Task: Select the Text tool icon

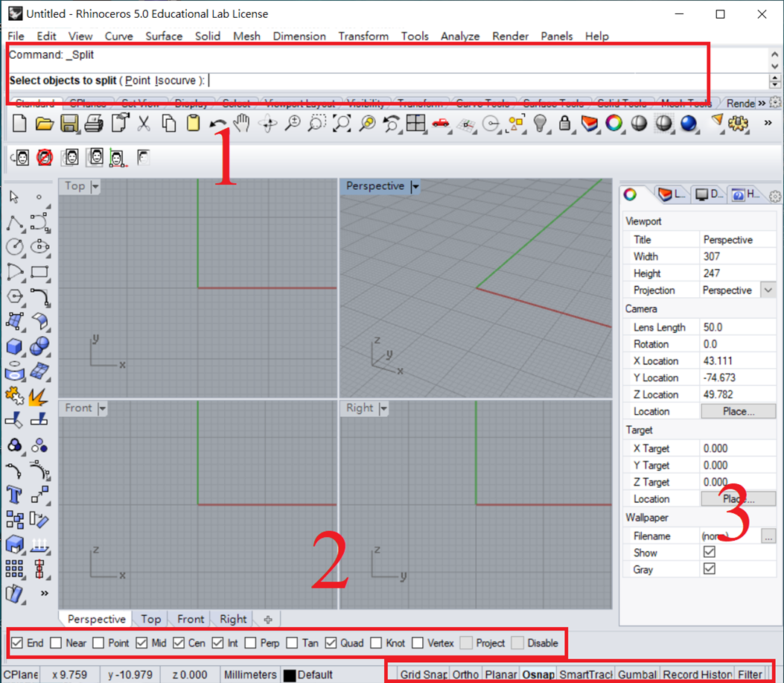Action: (14, 495)
